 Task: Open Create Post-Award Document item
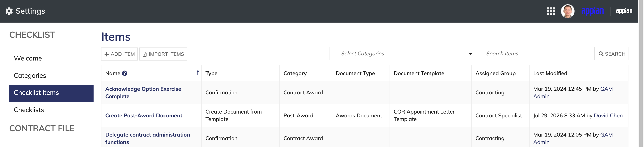pyautogui.click(x=144, y=115)
